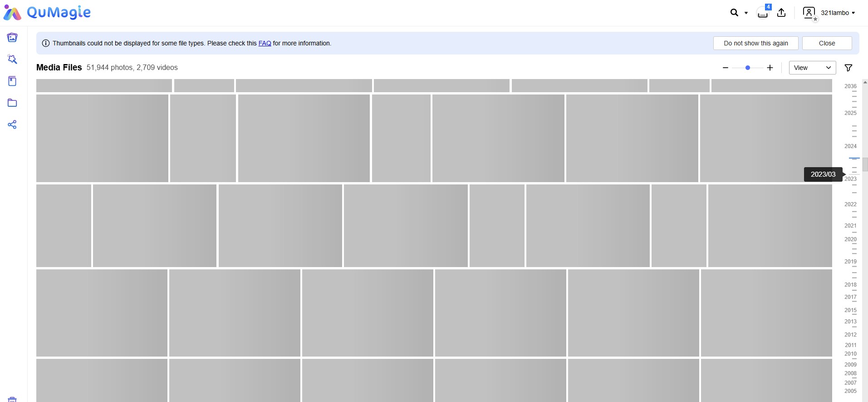Image resolution: width=868 pixels, height=402 pixels.
Task: Jump to 2009 on the timeline
Action: tap(850, 364)
